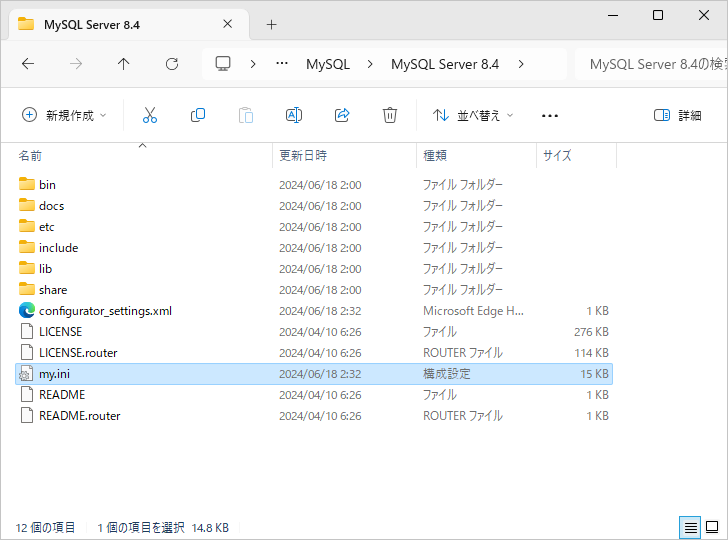Click the Edge icon of configurator_settings.xml
The image size is (728, 540).
pos(27,310)
